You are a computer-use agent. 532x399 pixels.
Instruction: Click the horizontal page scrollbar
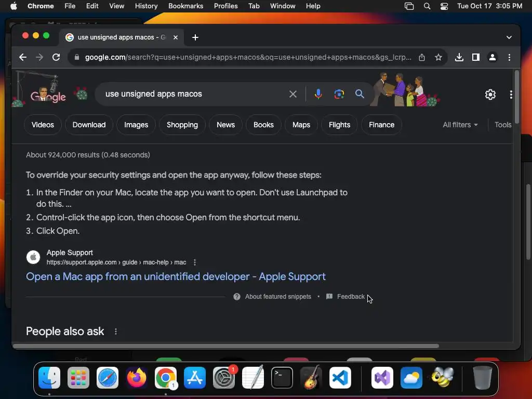click(225, 346)
